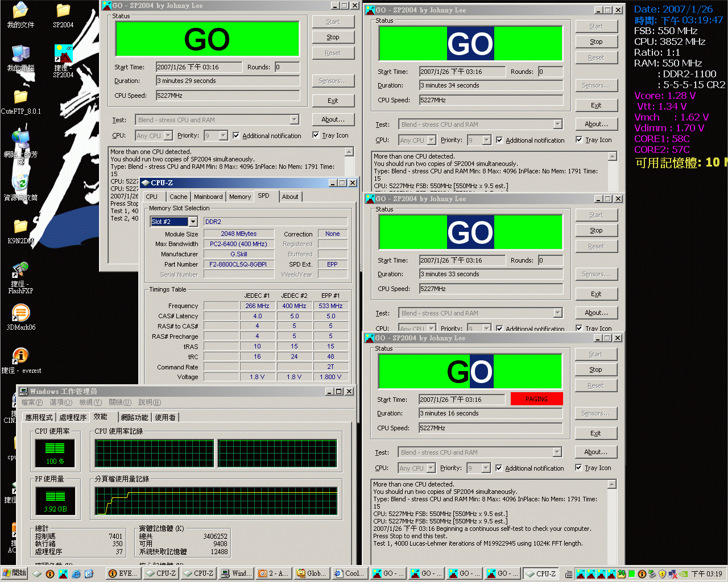Screen dimensions: 728x582
Task: Switch to the Cache tab in CPU-Z
Action: [178, 197]
